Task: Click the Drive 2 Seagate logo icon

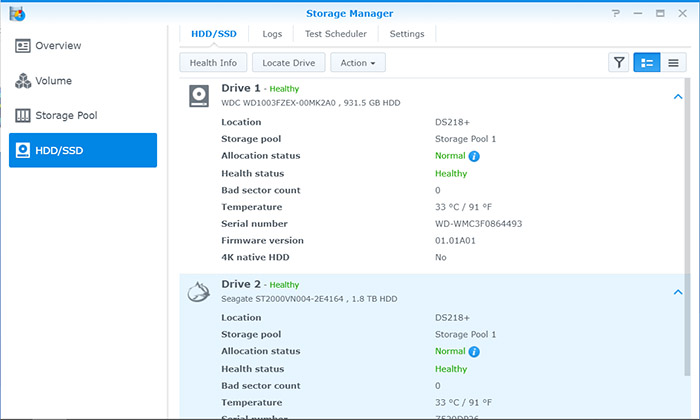Action: [199, 292]
